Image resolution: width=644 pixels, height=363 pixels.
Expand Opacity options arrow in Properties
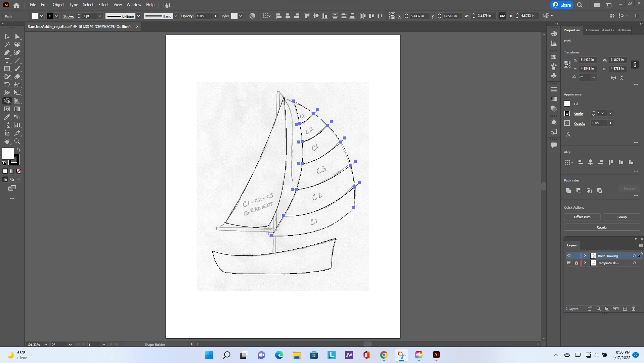610,123
